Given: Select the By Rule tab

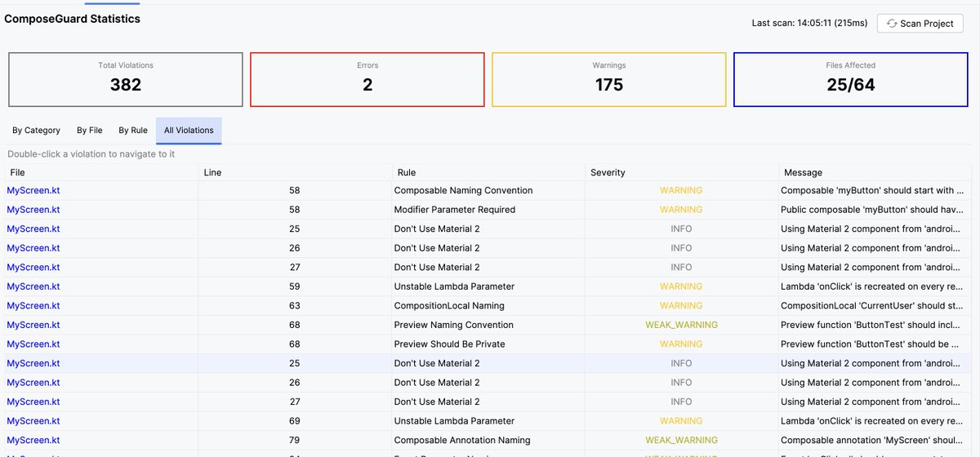Looking at the screenshot, I should [133, 130].
